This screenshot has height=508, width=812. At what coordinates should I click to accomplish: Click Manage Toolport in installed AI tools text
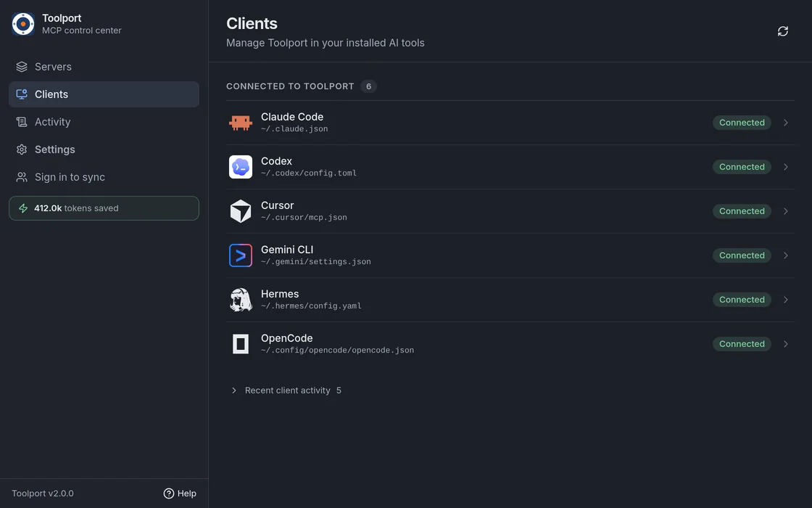point(326,43)
